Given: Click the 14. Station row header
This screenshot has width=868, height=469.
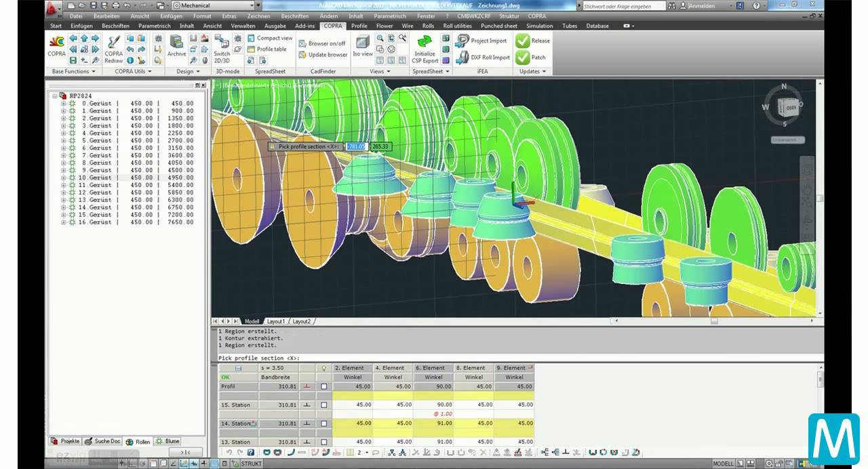Looking at the screenshot, I should [x=238, y=424].
